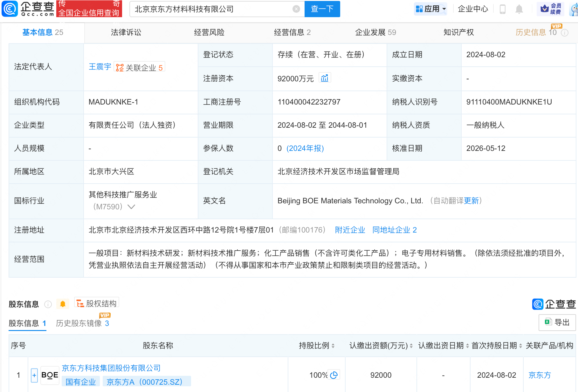
Task: Switch to the 经营风险 tab
Action: [209, 32]
